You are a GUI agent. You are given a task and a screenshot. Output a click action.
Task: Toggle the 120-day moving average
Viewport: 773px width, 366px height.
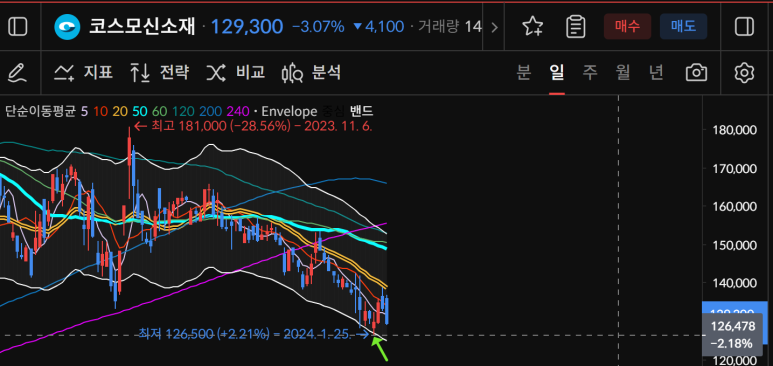pyautogui.click(x=182, y=111)
